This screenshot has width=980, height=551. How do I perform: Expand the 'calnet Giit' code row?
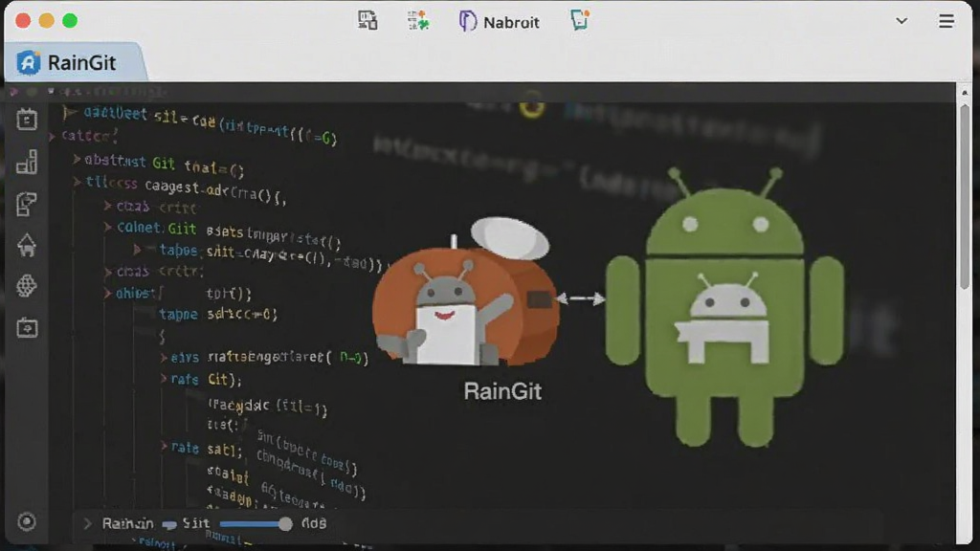pyautogui.click(x=107, y=228)
